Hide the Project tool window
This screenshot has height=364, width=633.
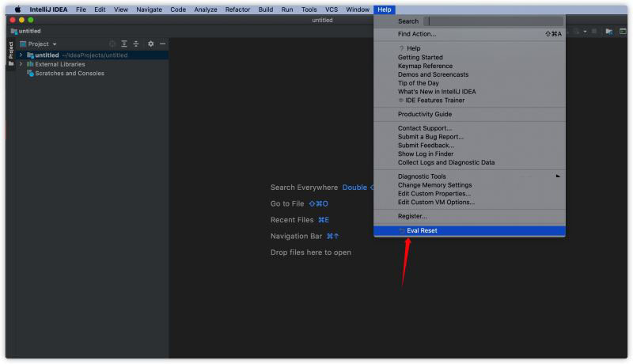coord(163,44)
